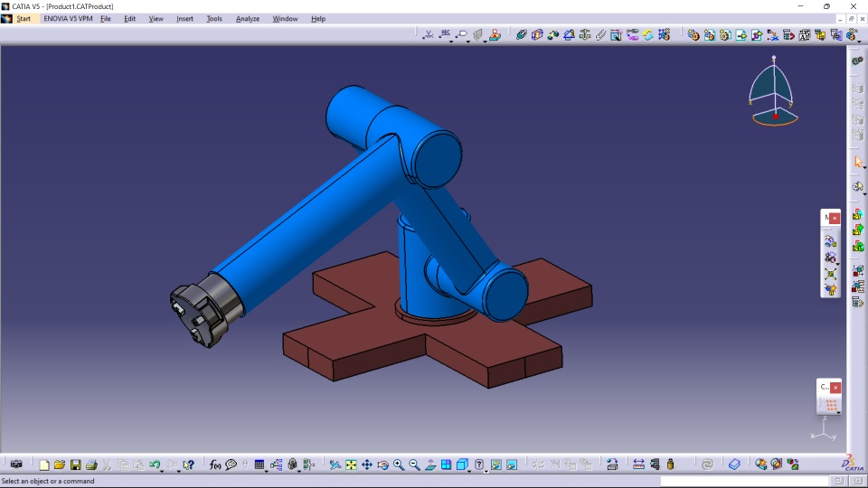The width and height of the screenshot is (868, 488).
Task: Click the Weld Feature stamp icon
Action: (495, 35)
